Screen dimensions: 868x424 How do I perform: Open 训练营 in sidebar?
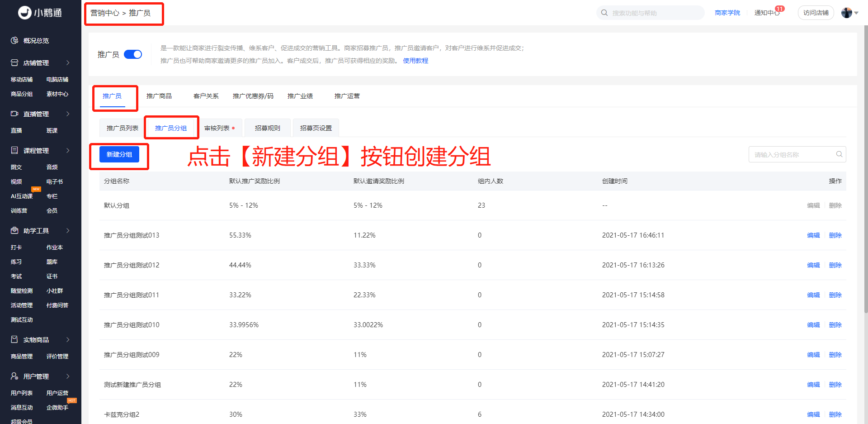click(19, 210)
